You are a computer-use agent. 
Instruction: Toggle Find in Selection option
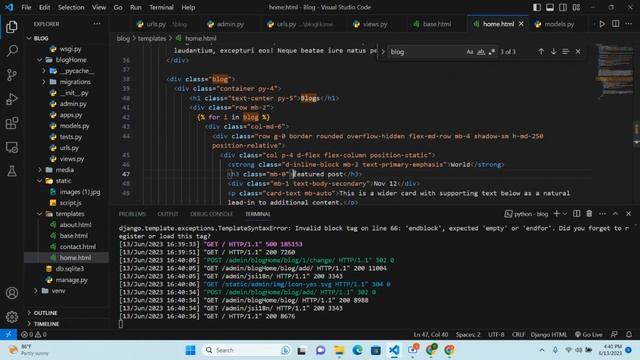pos(565,51)
